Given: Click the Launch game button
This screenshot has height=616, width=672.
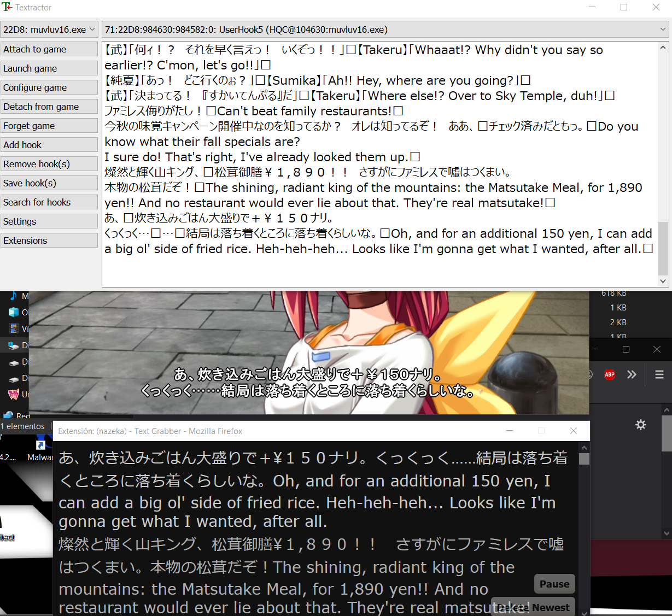Looking at the screenshot, I should tap(49, 68).
